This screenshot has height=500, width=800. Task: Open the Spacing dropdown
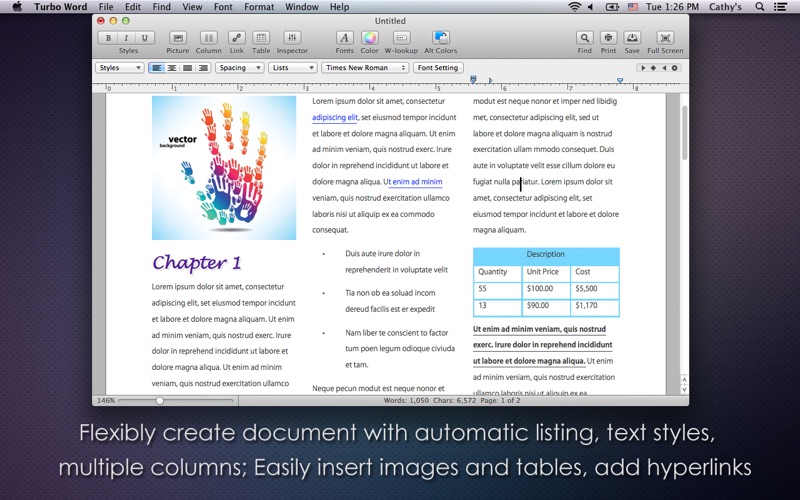tap(239, 67)
